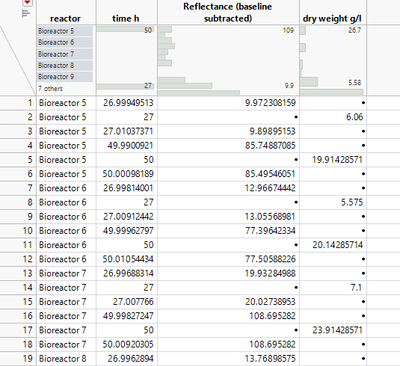Select row number 11
400x366 pixels.
click(x=19, y=245)
